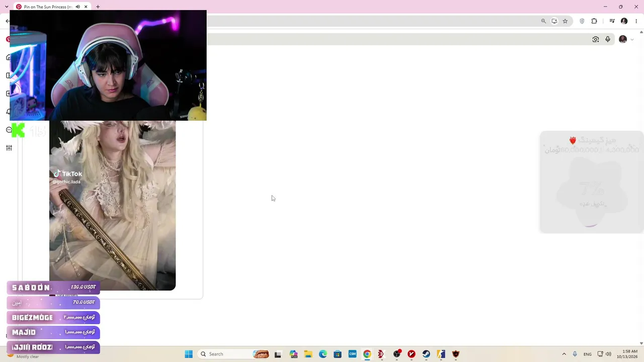
Task: Open the new tab plus button
Action: pos(98,7)
